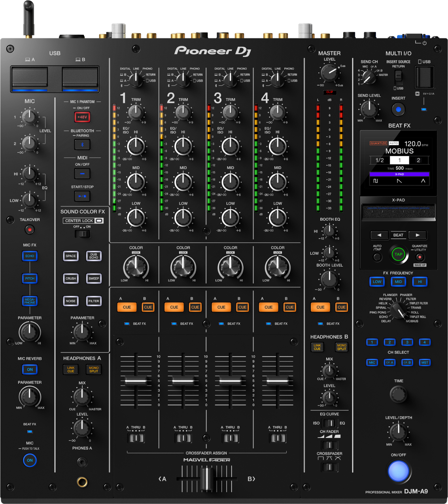The height and width of the screenshot is (504, 448).
Task: Click the MAGVEL crossfader handle
Action: [x=206, y=479]
